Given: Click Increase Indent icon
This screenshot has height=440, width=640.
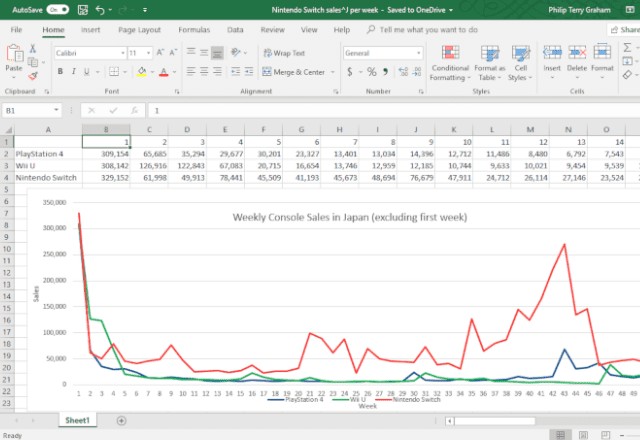Looking at the screenshot, I should pyautogui.click(x=249, y=71).
